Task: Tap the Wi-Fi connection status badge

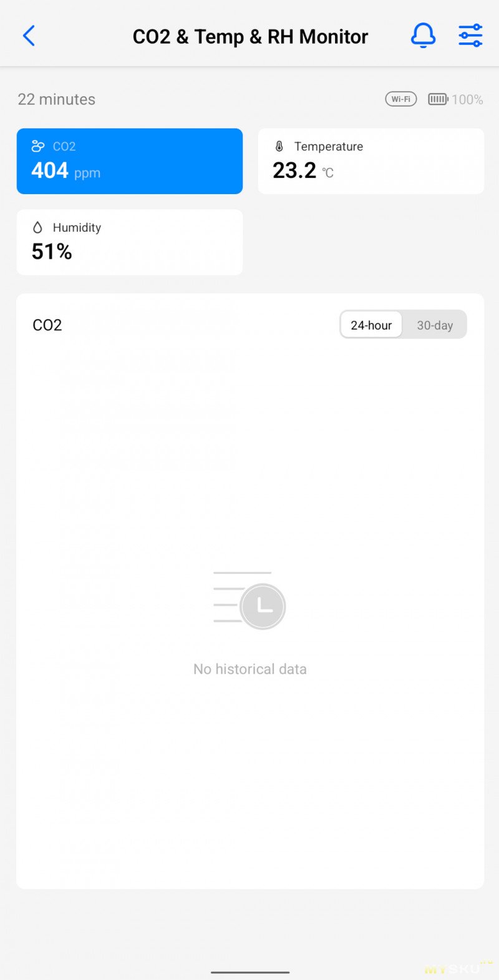Action: click(400, 99)
